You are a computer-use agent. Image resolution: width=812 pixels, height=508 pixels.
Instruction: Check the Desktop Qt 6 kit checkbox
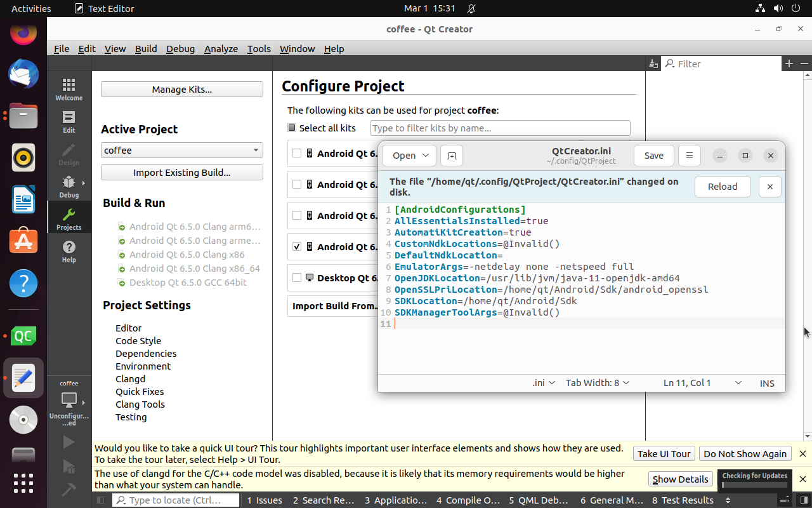tap(297, 277)
